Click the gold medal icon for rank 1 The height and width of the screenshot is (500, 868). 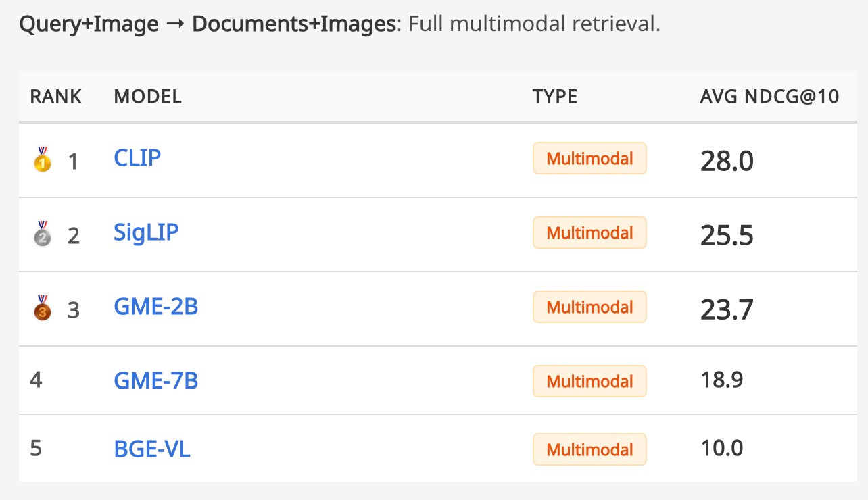(43, 159)
